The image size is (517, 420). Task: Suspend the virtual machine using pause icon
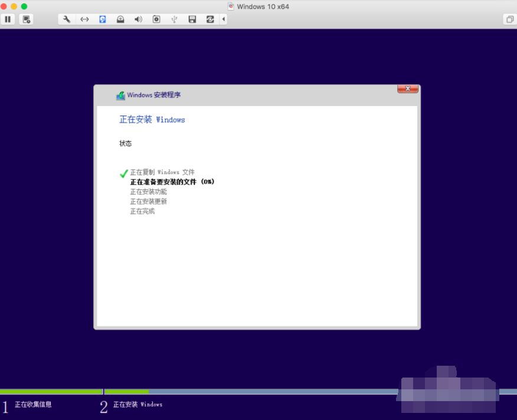8,19
